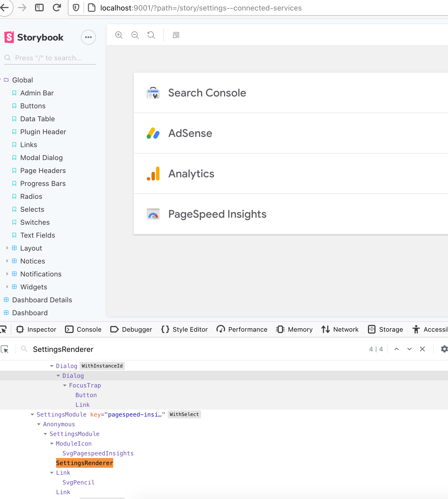Switch to the Style Editor tab
The height and width of the screenshot is (499, 448).
click(184, 329)
